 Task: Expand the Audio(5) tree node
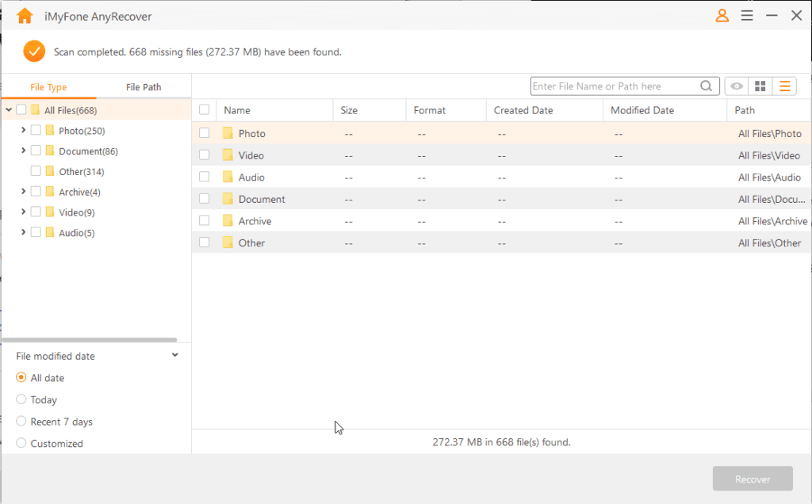point(23,232)
